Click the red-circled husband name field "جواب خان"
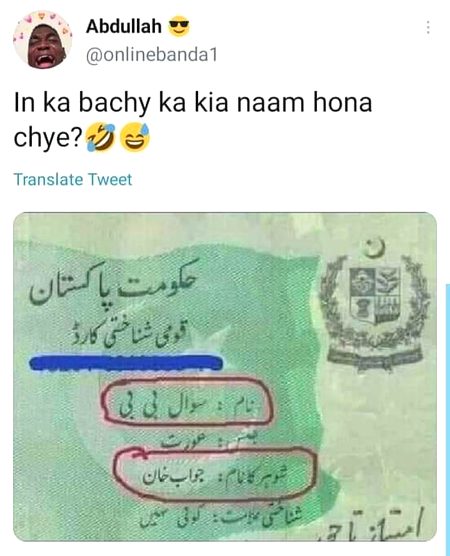This screenshot has width=450, height=556. pyautogui.click(x=214, y=474)
